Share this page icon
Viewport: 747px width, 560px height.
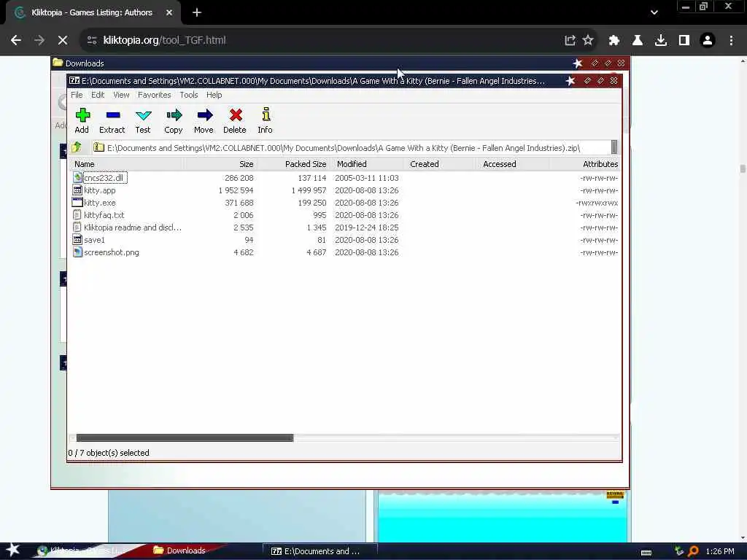click(x=570, y=40)
